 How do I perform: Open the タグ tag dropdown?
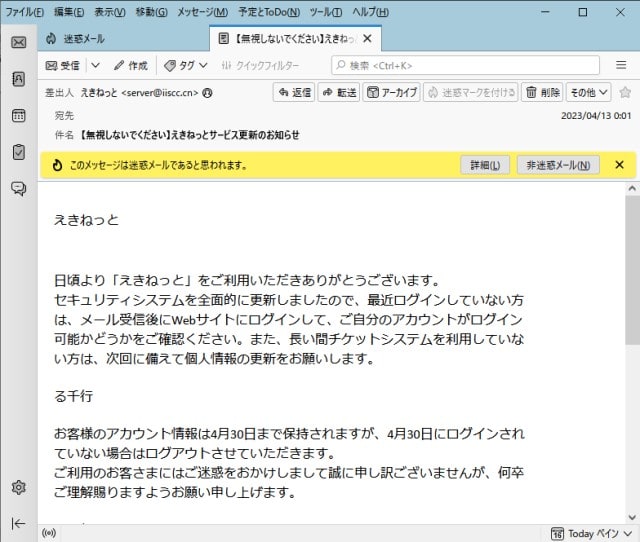point(186,65)
